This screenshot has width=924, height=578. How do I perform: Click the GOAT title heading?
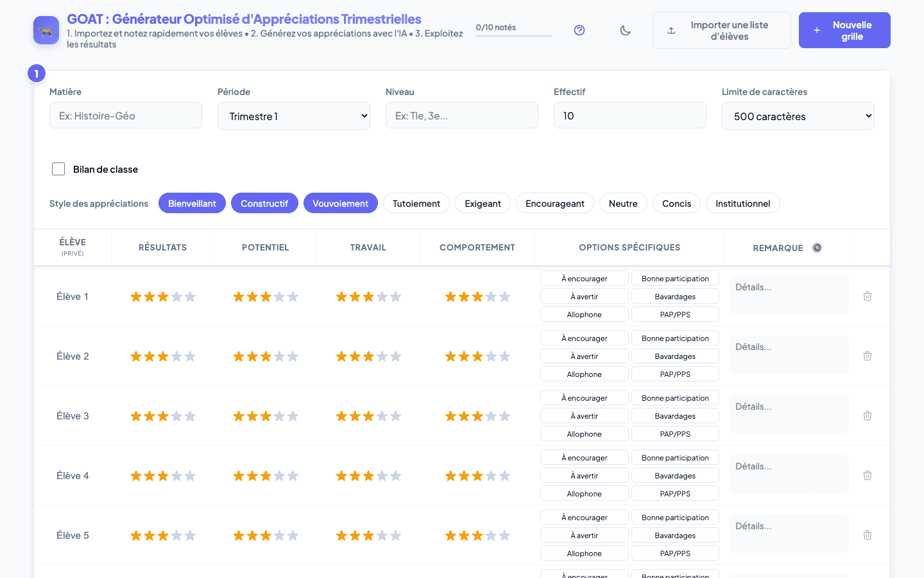[244, 19]
